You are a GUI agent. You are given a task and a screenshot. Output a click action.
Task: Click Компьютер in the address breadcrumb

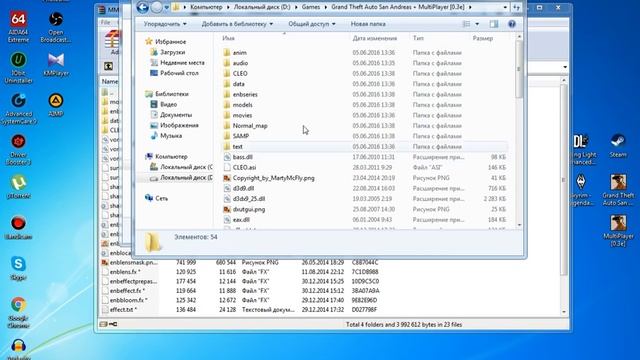pos(206,7)
